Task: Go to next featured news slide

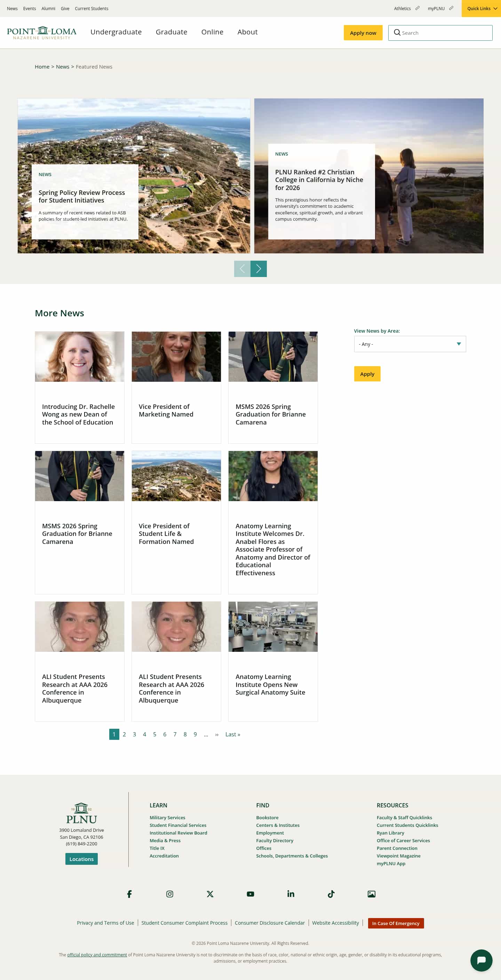Action: [x=258, y=269]
